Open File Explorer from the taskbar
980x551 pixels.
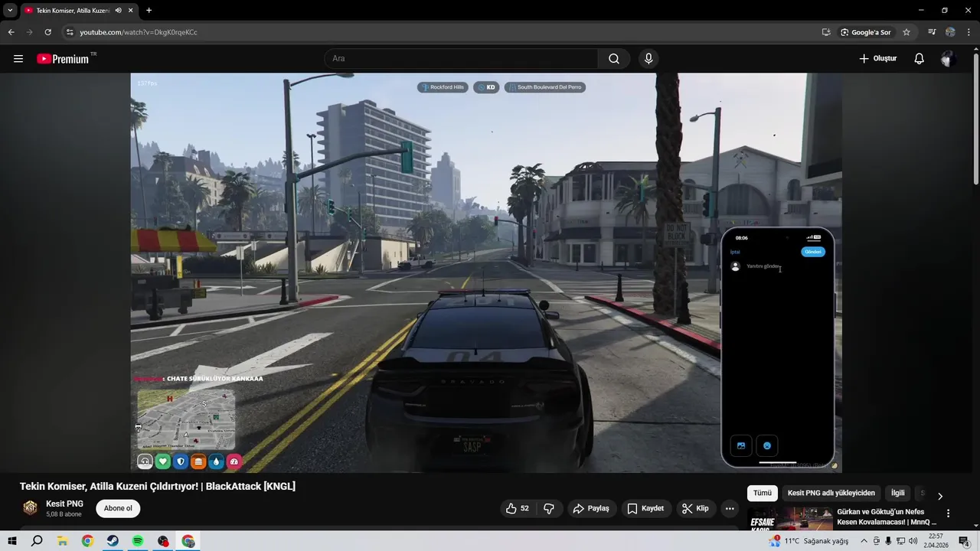(63, 541)
